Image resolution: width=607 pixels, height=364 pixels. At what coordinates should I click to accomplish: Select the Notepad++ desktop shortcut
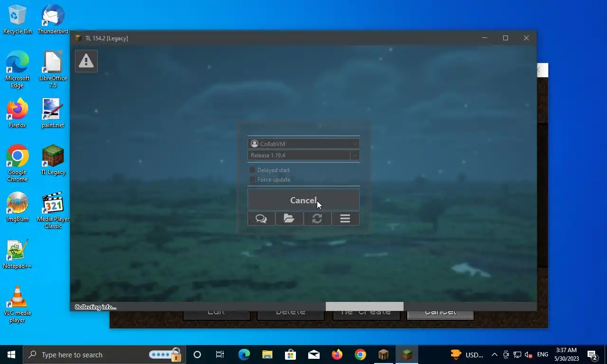tap(18, 254)
